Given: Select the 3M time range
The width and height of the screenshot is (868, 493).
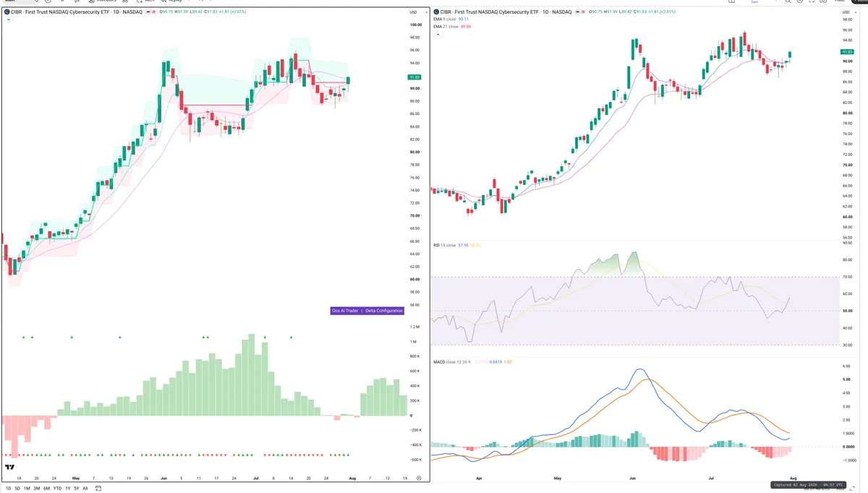Looking at the screenshot, I should (36, 488).
